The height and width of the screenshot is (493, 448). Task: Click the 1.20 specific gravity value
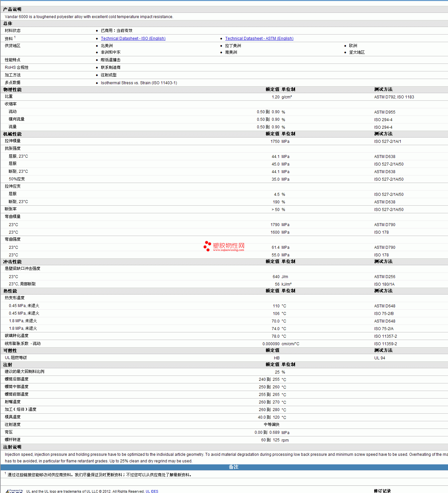pyautogui.click(x=276, y=97)
